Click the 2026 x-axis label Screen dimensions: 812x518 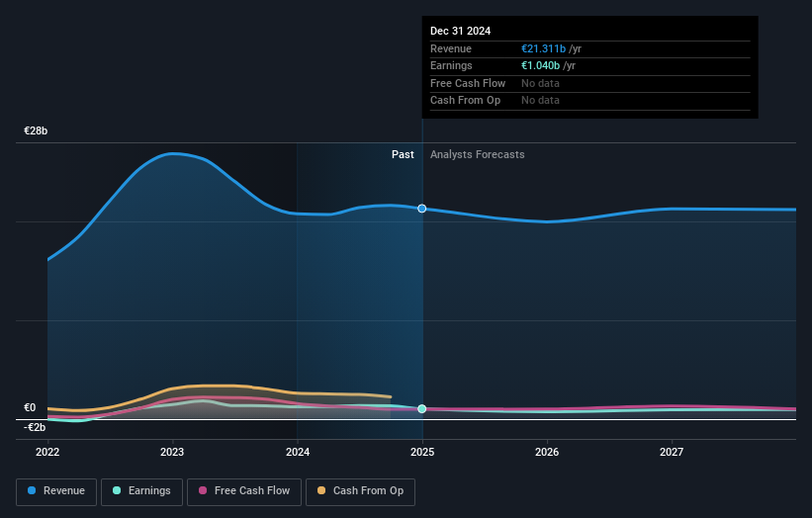547,452
